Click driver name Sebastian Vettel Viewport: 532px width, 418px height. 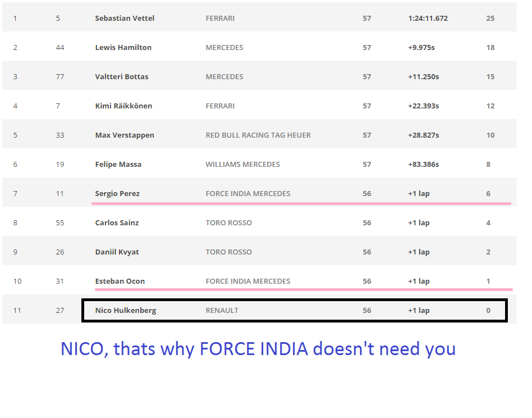pyautogui.click(x=125, y=19)
